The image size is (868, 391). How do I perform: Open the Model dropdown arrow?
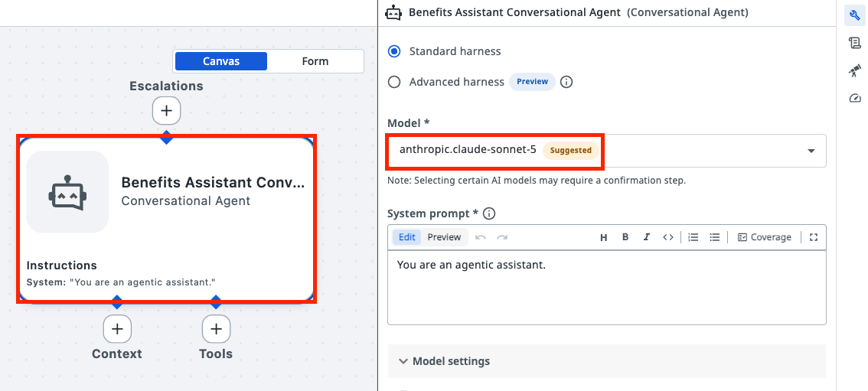pyautogui.click(x=811, y=151)
